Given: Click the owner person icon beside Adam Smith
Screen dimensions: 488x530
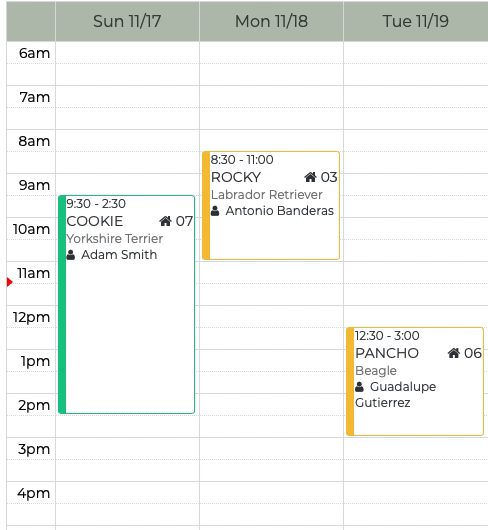Looking at the screenshot, I should point(71,255).
